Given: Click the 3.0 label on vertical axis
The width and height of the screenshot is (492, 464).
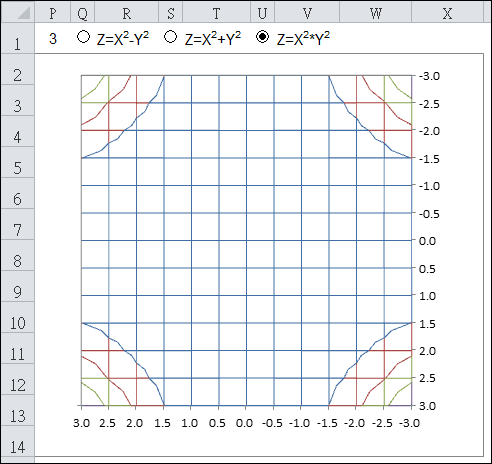Looking at the screenshot, I should click(427, 406).
